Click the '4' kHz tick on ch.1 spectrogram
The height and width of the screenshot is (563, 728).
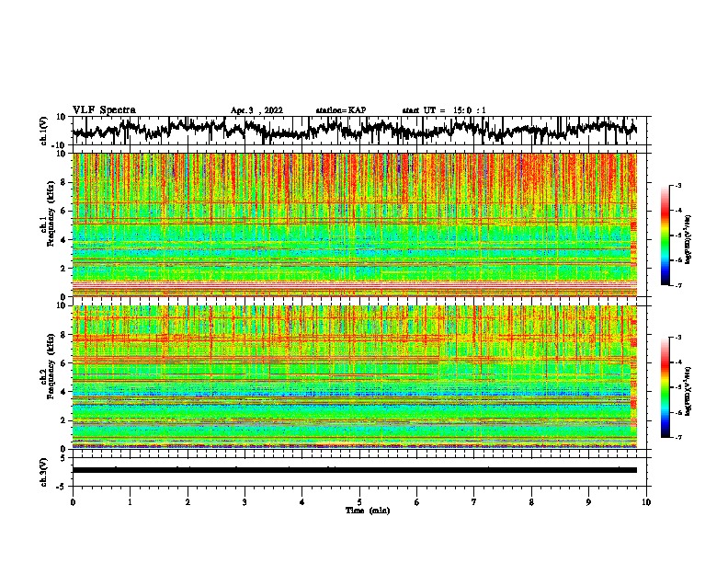click(64, 240)
